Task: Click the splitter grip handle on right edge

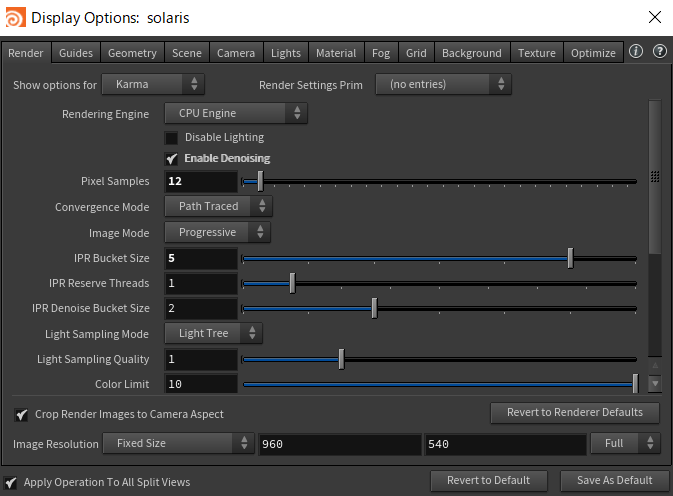Action: click(655, 176)
